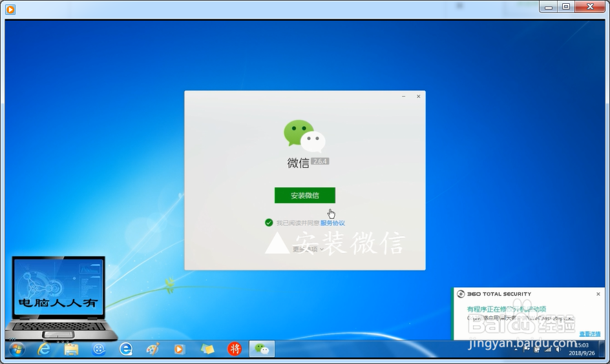
Task: Click the 电脑人人有 laptop gadget
Action: tap(60, 298)
